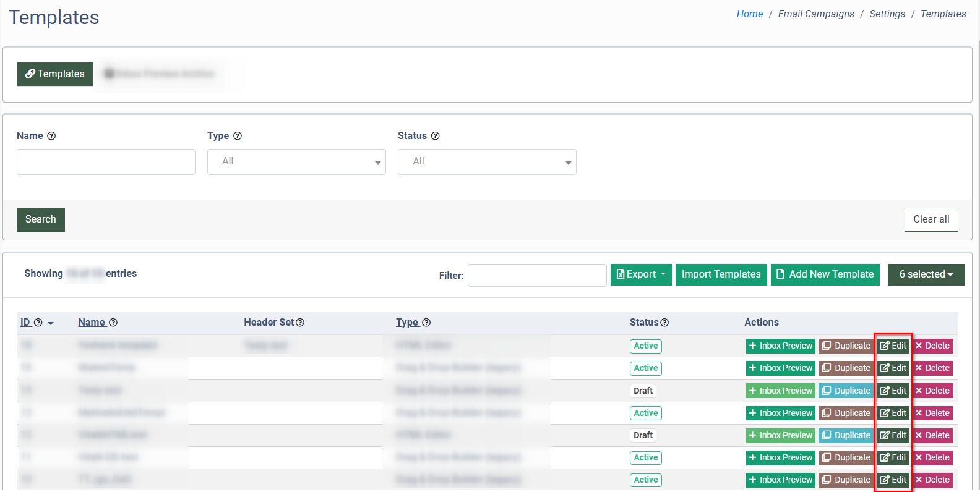This screenshot has height=492, width=980.
Task: Click the sort arrow beside ID column
Action: 51,323
